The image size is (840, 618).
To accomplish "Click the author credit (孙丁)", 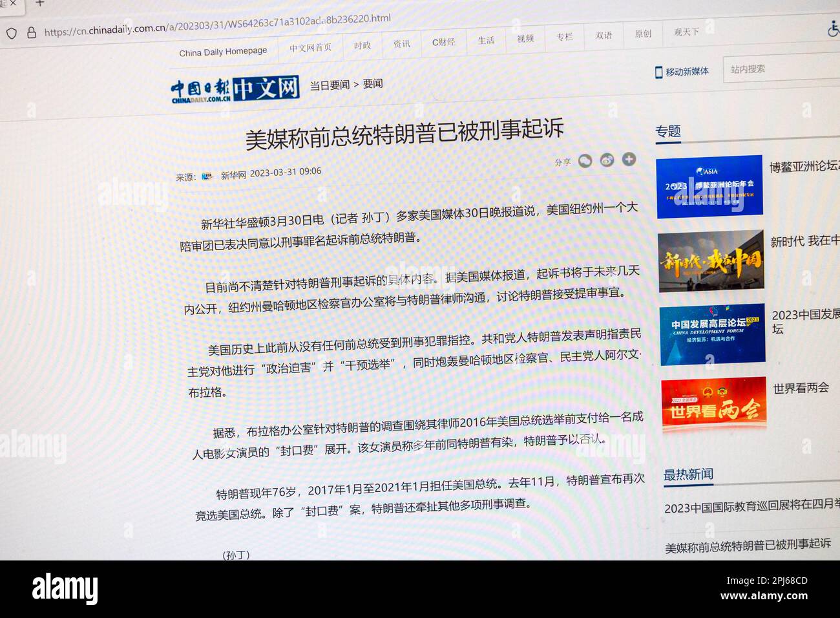I will [x=236, y=555].
